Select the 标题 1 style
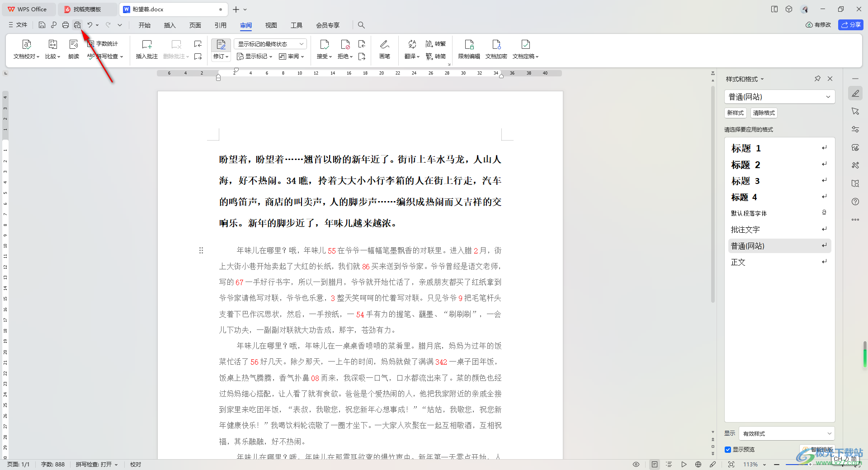The height and width of the screenshot is (470, 868). coord(778,148)
